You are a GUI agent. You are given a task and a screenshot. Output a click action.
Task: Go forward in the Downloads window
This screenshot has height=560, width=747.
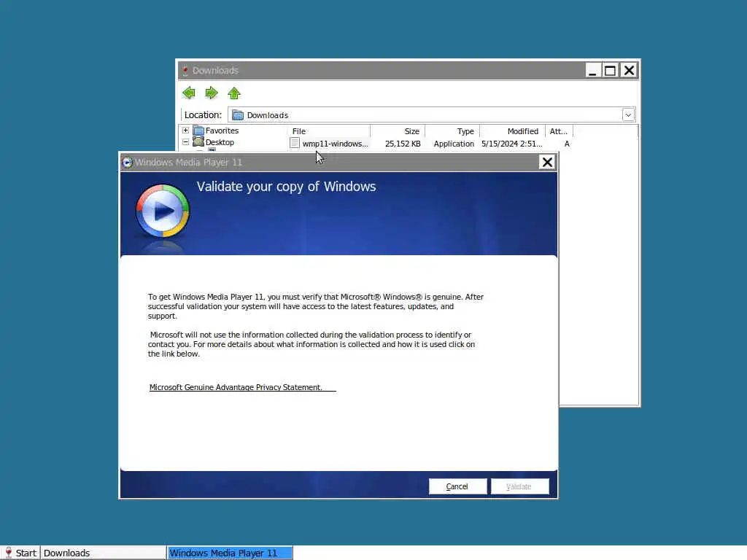pos(212,93)
